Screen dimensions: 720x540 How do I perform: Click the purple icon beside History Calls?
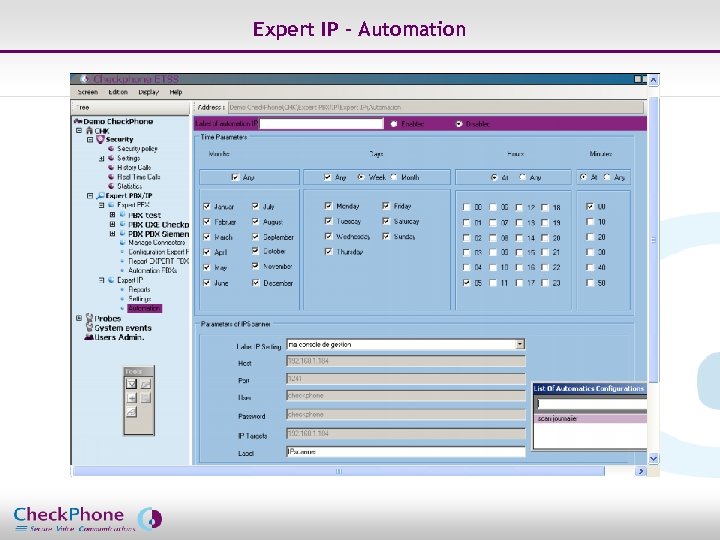pos(111,168)
